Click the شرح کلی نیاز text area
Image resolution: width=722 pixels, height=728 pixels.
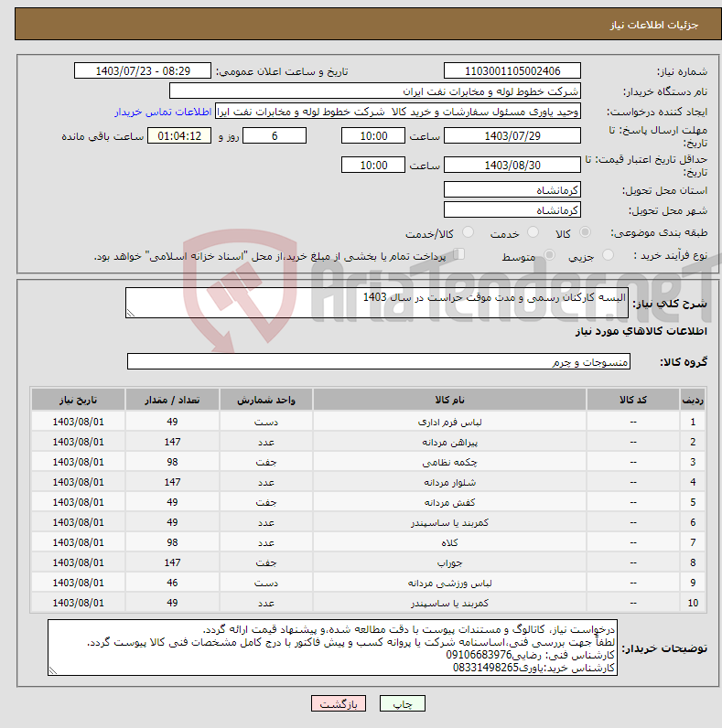pos(377,303)
